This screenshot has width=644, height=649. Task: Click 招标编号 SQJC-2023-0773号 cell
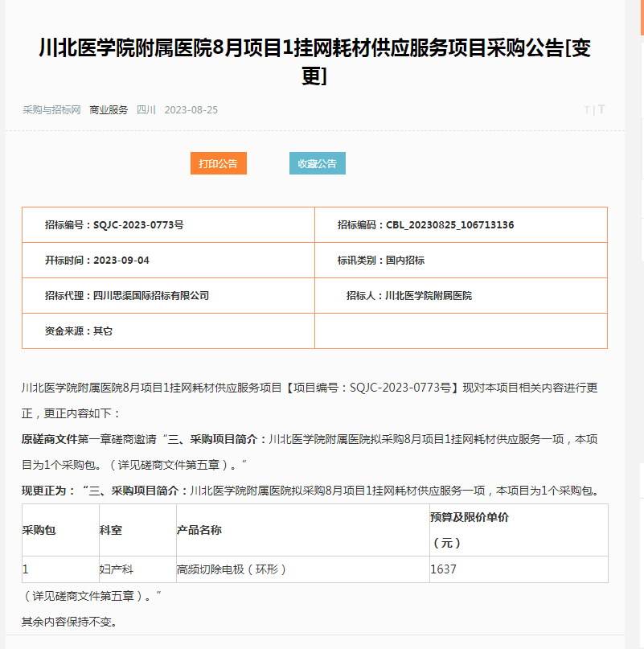(x=169, y=224)
